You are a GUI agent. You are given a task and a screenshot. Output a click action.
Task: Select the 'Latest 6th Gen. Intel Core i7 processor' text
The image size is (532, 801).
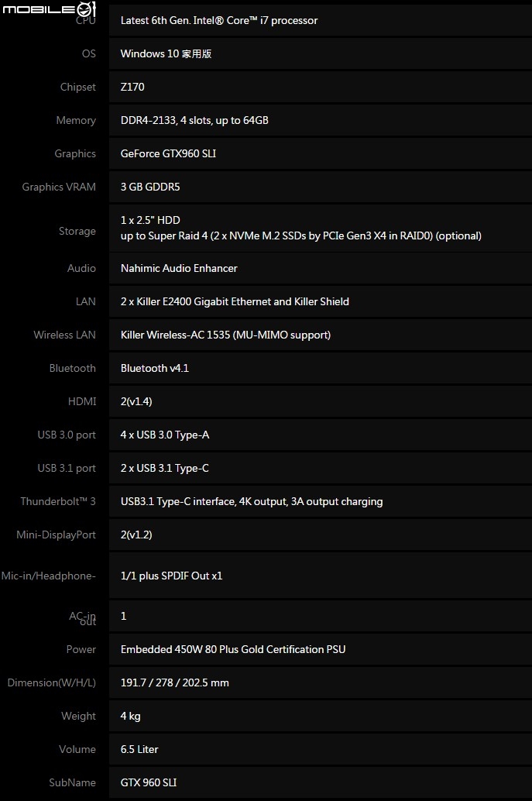[219, 20]
